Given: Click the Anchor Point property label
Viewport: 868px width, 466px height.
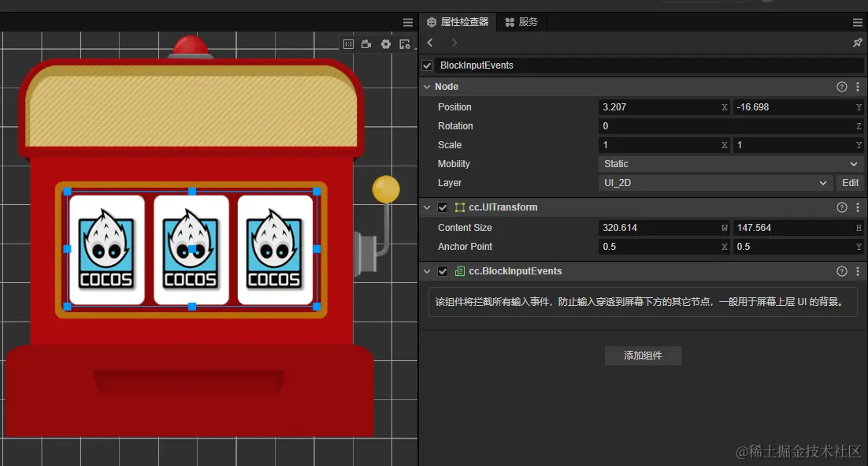Looking at the screenshot, I should coord(465,247).
